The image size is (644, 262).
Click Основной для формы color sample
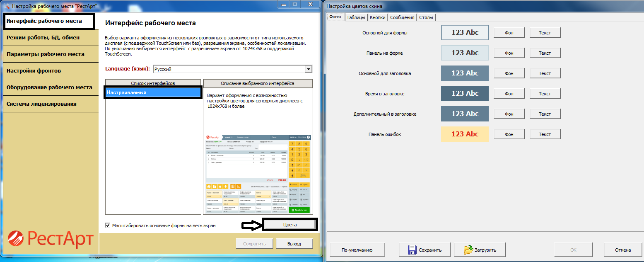click(465, 32)
